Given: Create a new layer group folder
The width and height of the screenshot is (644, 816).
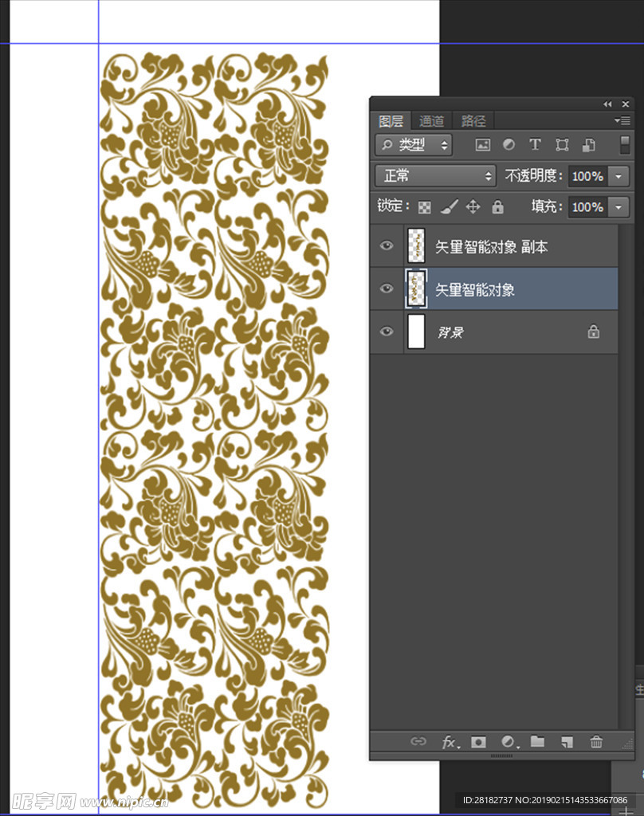Looking at the screenshot, I should tap(538, 742).
